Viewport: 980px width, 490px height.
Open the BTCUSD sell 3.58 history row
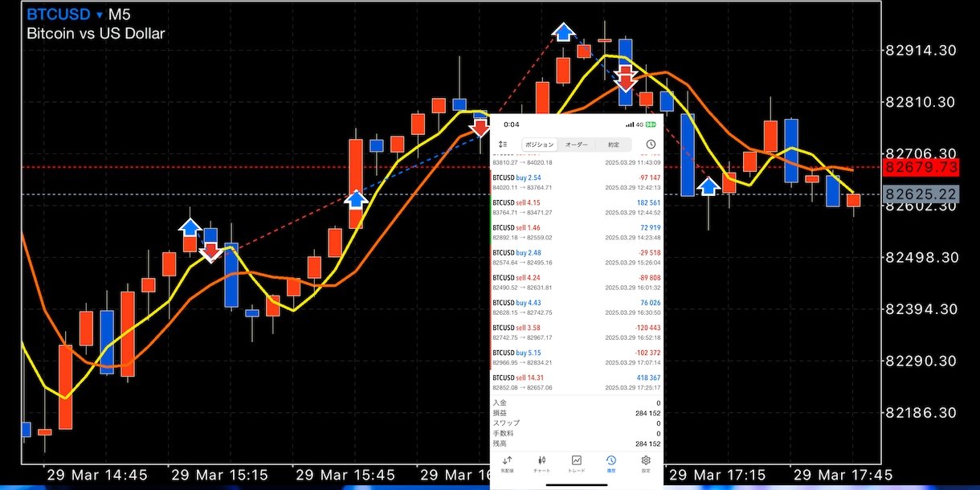click(577, 332)
